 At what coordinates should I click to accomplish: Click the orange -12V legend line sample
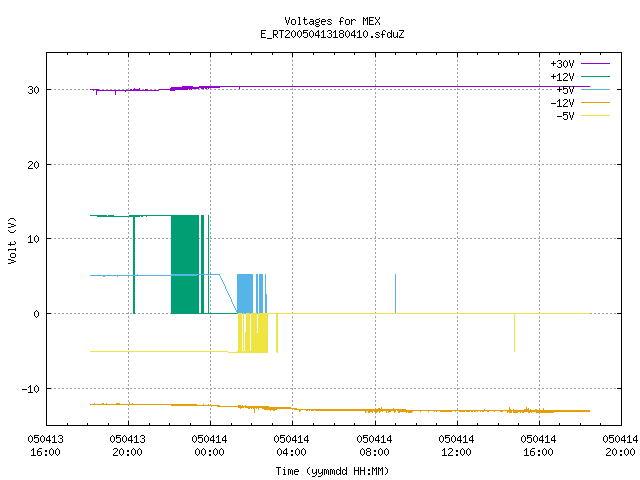(595, 103)
